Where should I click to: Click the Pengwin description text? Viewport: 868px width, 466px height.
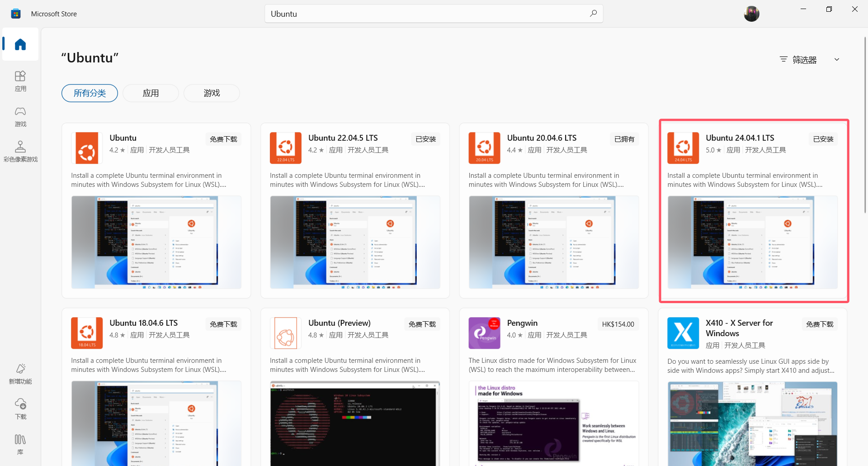552,365
